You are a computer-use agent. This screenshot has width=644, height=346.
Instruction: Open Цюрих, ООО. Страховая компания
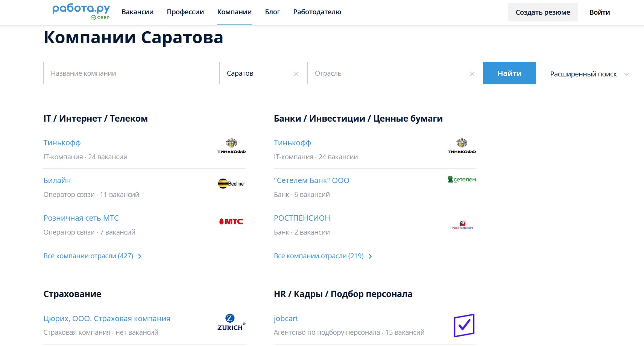tap(107, 319)
